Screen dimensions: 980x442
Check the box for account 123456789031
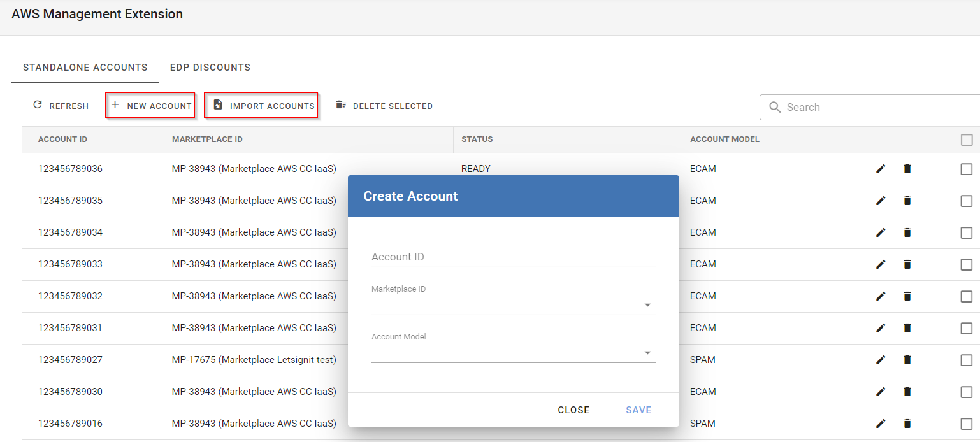967,328
